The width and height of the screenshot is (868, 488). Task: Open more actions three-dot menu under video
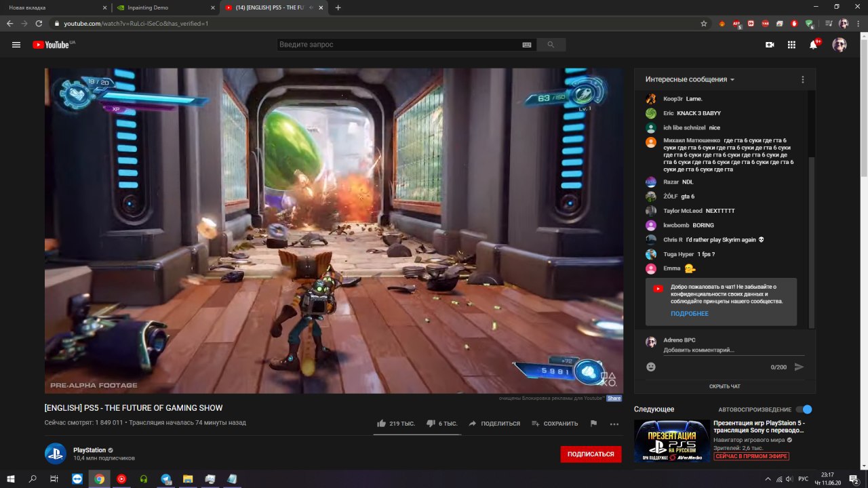click(x=614, y=424)
